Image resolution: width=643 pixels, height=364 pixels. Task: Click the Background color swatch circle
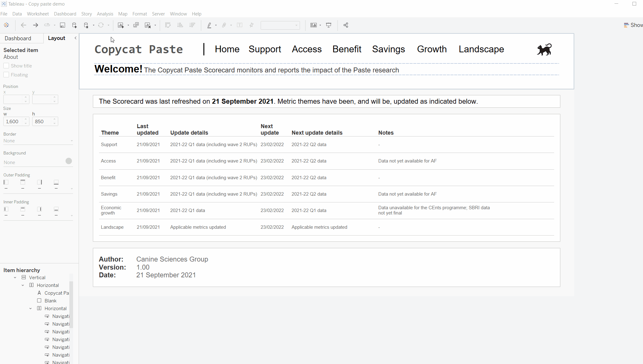pyautogui.click(x=69, y=161)
